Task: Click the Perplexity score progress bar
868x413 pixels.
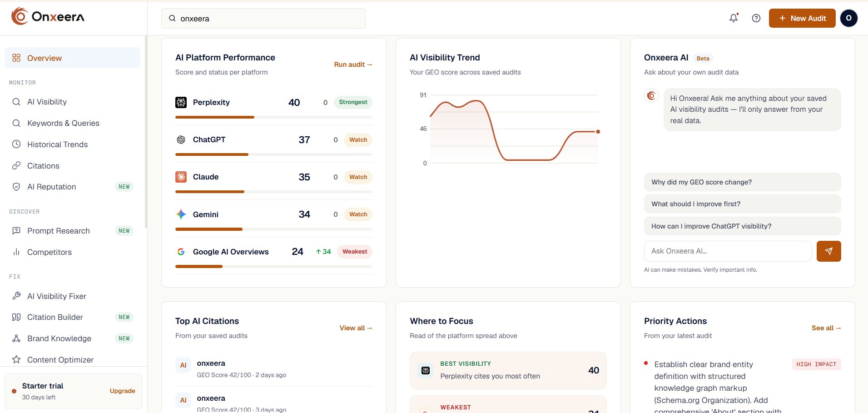Action: (274, 117)
